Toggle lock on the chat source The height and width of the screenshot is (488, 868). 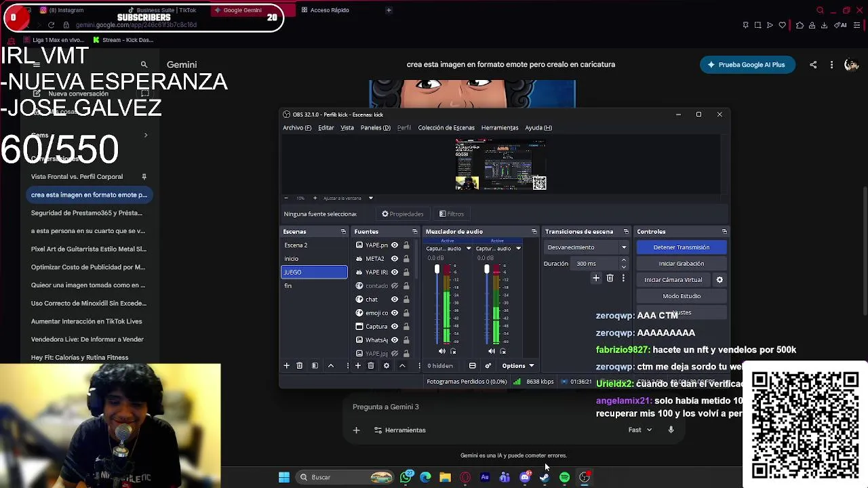tap(406, 300)
